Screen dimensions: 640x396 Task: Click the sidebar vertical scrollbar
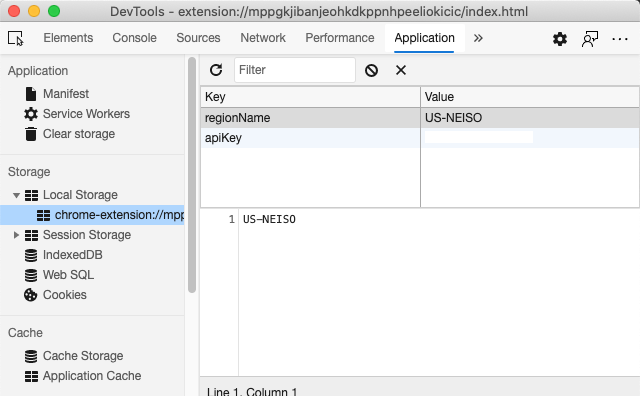pyautogui.click(x=192, y=175)
